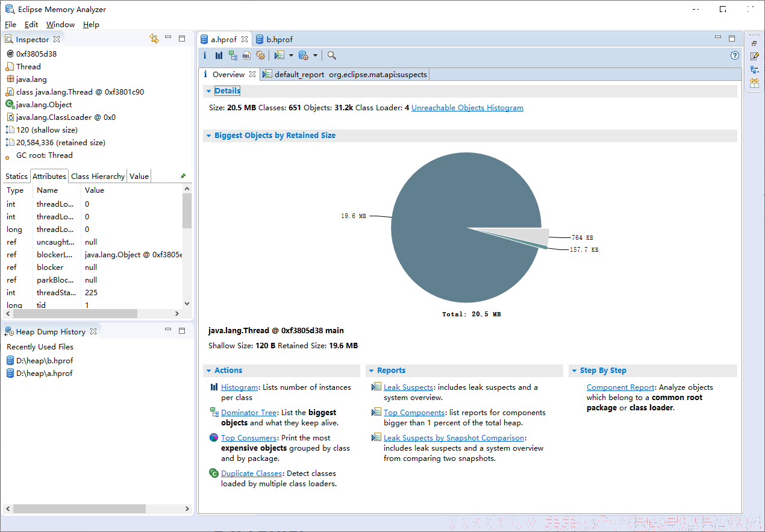Open the Help question mark icon
This screenshot has height=532, width=765.
734,55
